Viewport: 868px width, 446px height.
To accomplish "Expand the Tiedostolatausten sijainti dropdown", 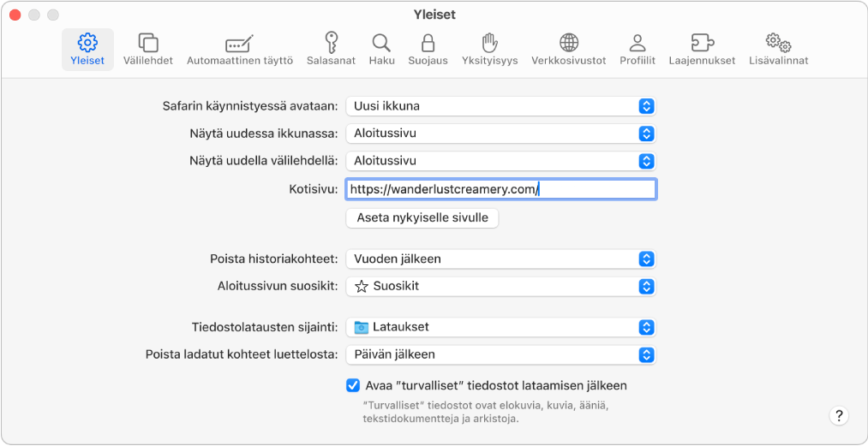I will [x=500, y=327].
